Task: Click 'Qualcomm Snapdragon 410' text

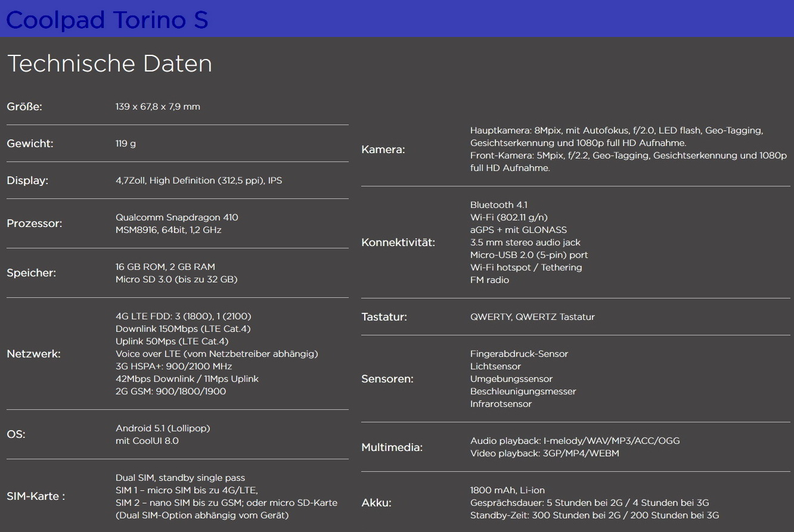Action: 177,217
